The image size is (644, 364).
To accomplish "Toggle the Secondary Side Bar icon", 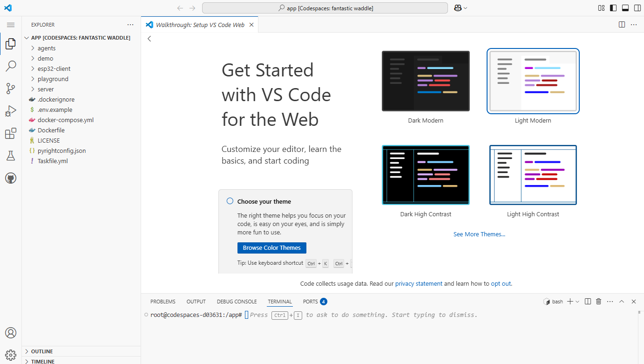I will coord(637,8).
